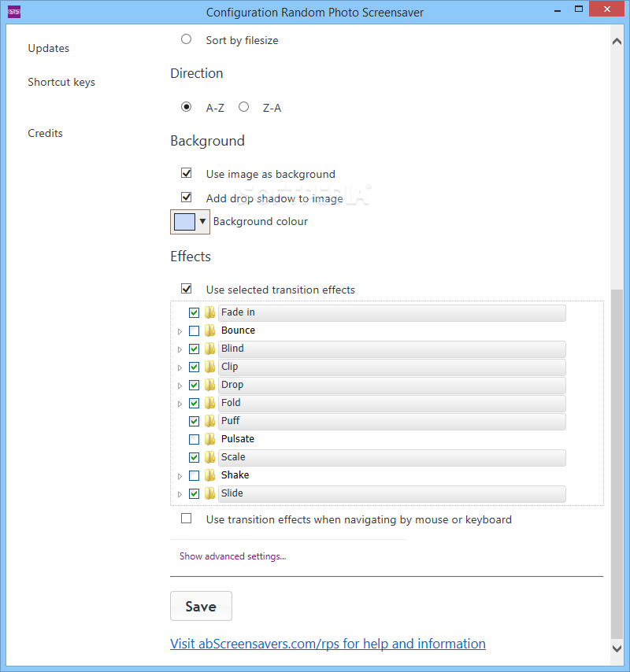Click the Shake folder icon

[x=209, y=475]
